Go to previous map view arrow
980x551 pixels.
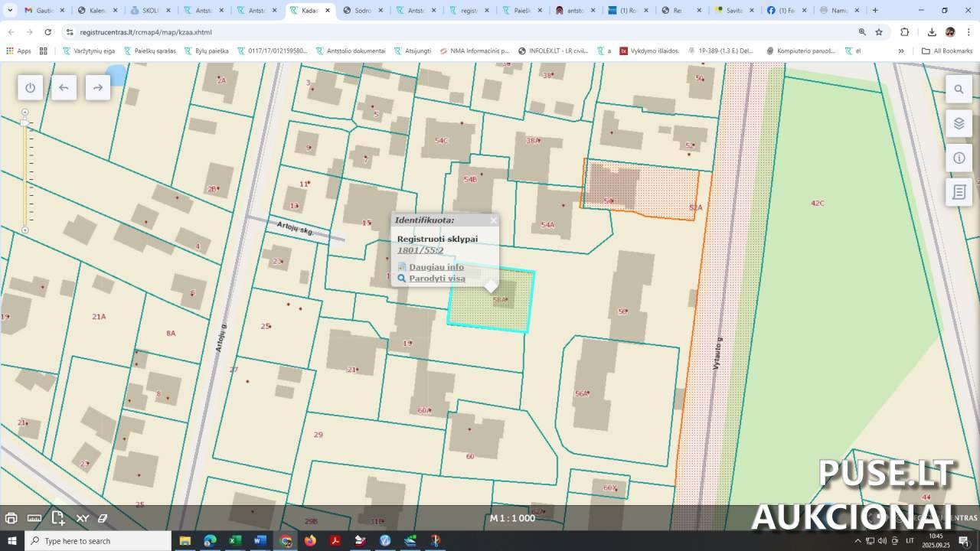click(x=64, y=88)
